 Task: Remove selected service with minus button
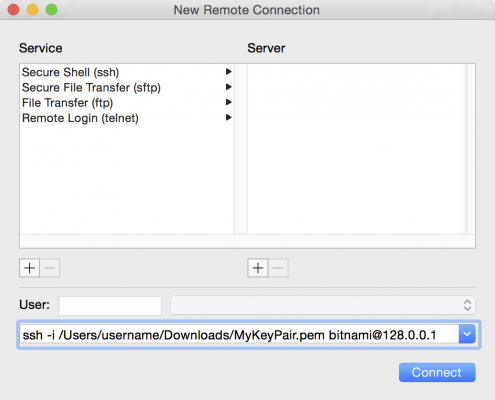50,268
